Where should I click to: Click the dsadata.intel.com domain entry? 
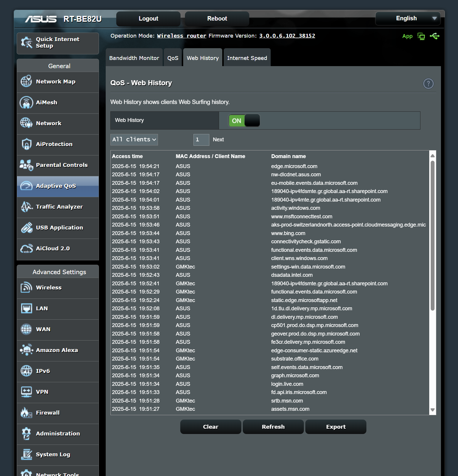pyautogui.click(x=292, y=275)
